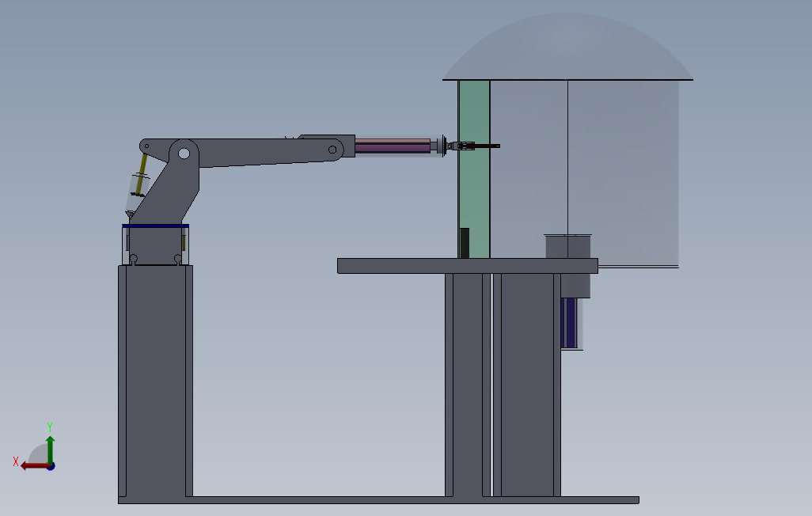812x516 pixels.
Task: Click the green Y axis arrow of the triad
Action: coord(50,450)
